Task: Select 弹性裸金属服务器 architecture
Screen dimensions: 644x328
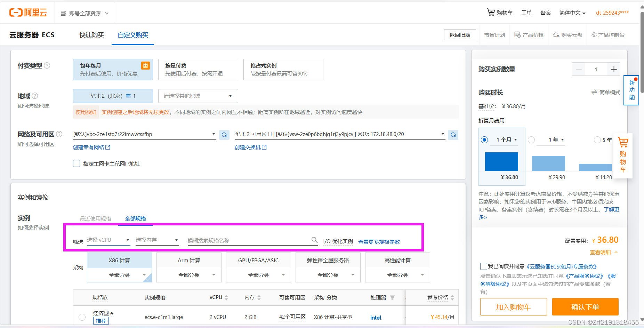Action: coord(328,261)
